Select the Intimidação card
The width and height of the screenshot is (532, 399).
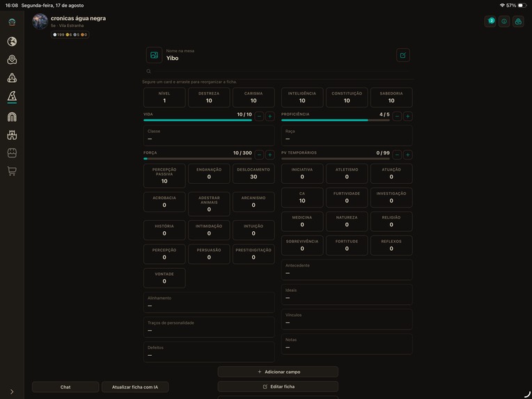(209, 230)
